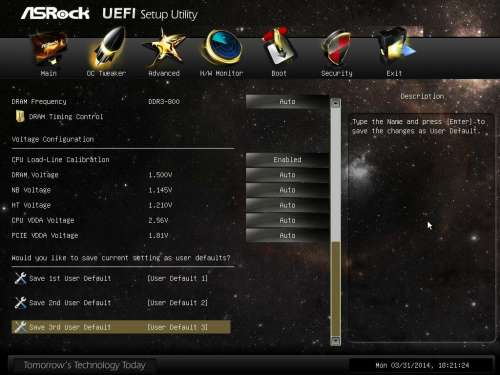Edit the [User Default 1] name field
This screenshot has width=500, height=375.
(178, 278)
